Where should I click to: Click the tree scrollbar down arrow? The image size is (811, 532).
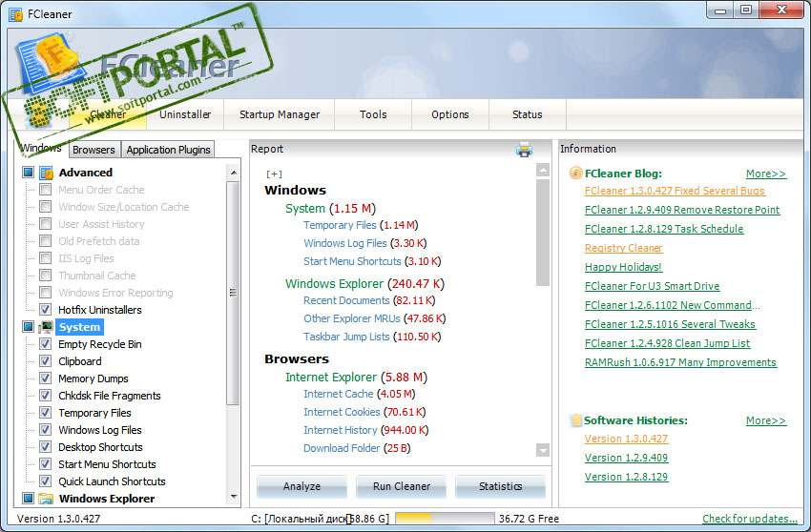pyautogui.click(x=233, y=497)
